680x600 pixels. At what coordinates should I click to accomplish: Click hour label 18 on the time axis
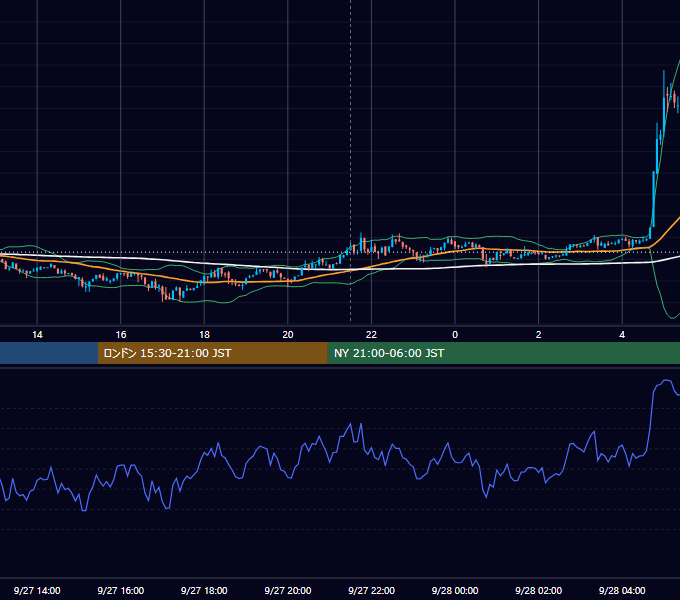pos(204,335)
